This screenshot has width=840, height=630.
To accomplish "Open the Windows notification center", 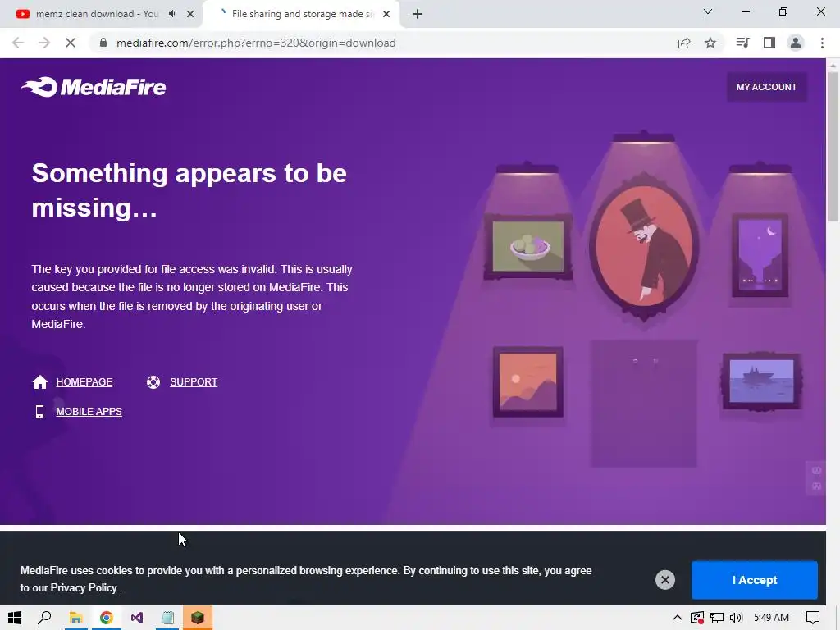I will (813, 618).
